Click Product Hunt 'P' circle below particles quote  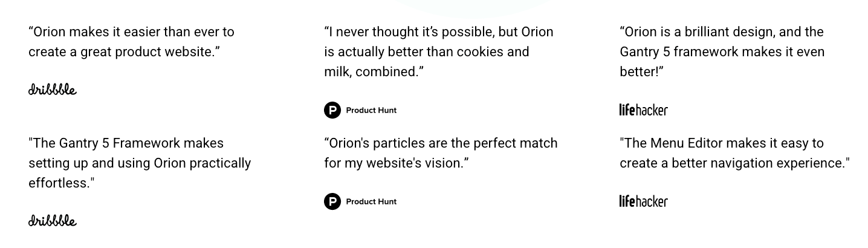pyautogui.click(x=332, y=201)
